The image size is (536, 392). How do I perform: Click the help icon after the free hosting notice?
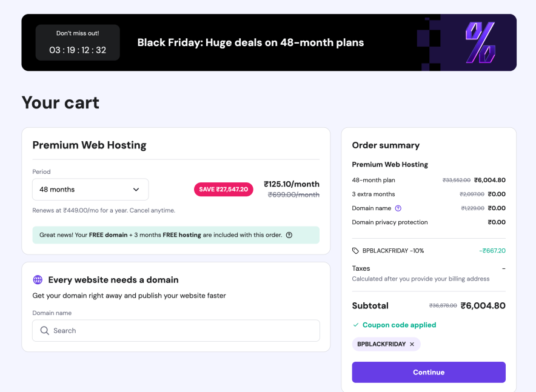click(289, 235)
